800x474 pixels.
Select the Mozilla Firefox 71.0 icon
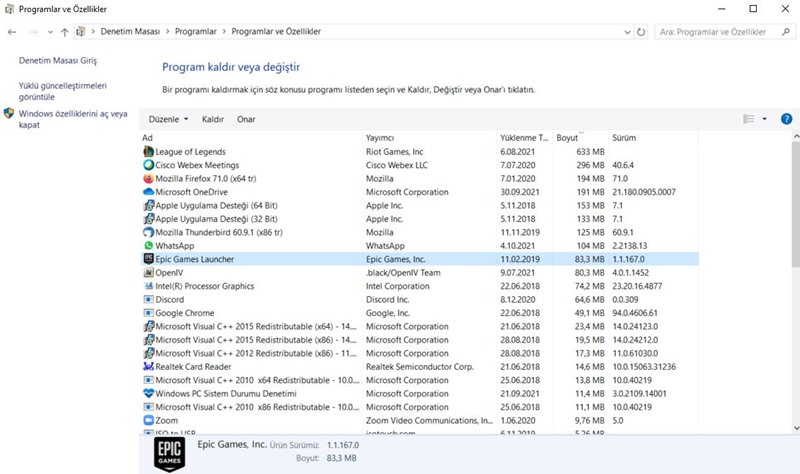pyautogui.click(x=148, y=179)
